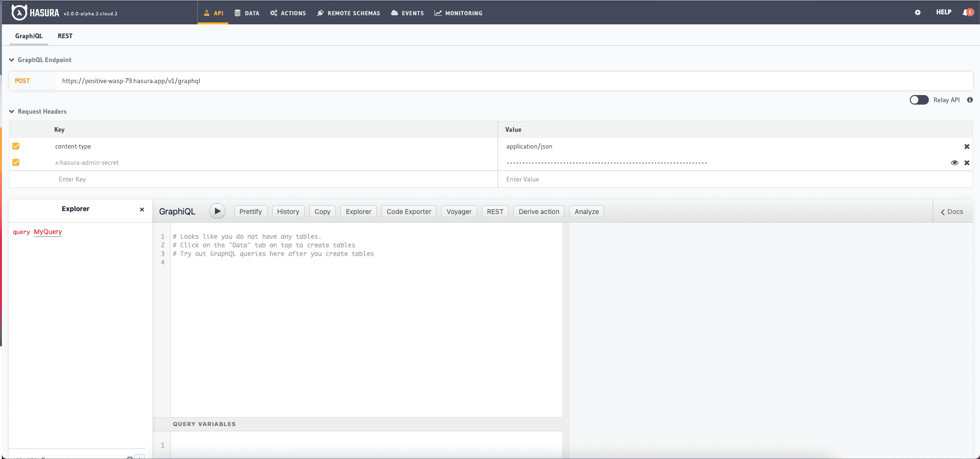980x459 pixels.
Task: Run the query with play button
Action: 217,211
